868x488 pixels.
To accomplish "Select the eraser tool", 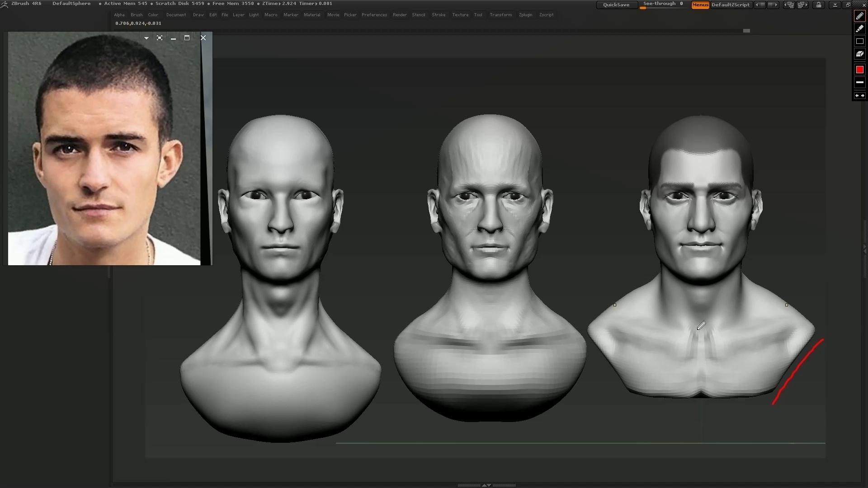I will coord(859,54).
